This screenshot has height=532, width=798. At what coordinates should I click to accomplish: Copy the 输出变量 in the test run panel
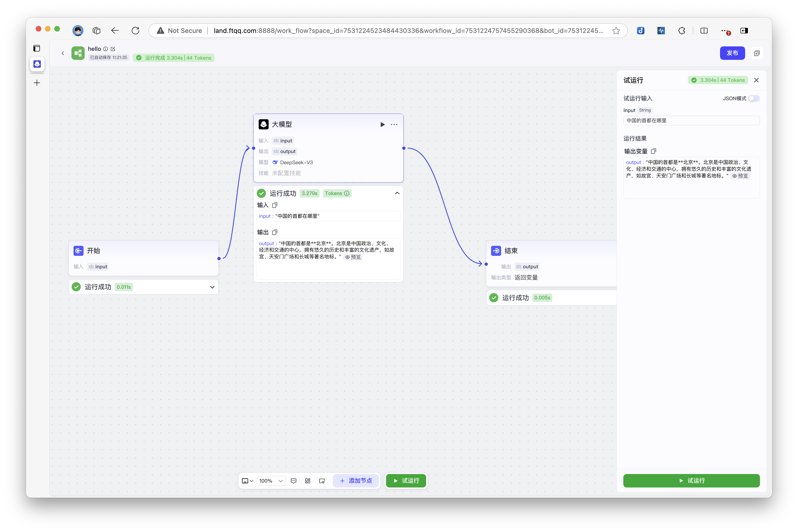tap(653, 151)
